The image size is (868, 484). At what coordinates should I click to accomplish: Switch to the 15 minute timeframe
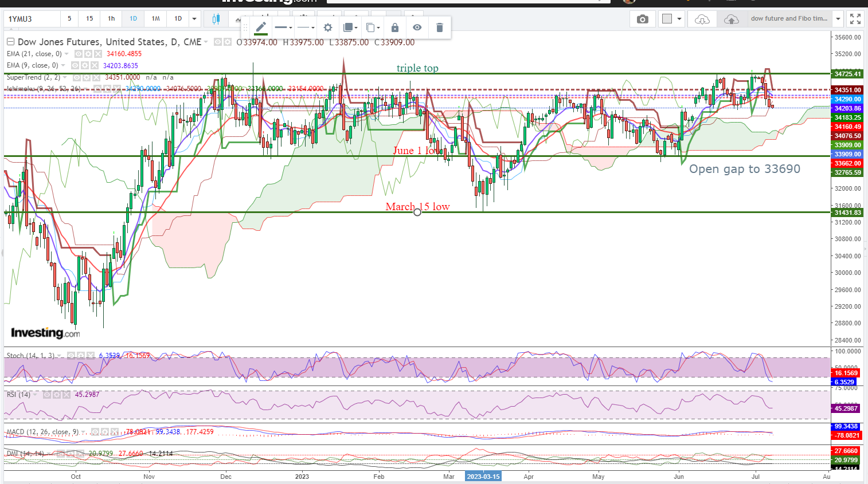click(89, 19)
